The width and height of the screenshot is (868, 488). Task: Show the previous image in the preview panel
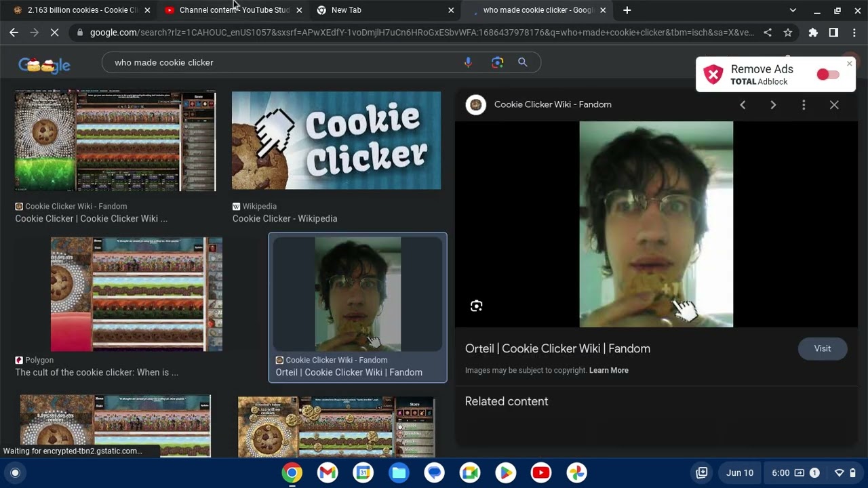(743, 105)
